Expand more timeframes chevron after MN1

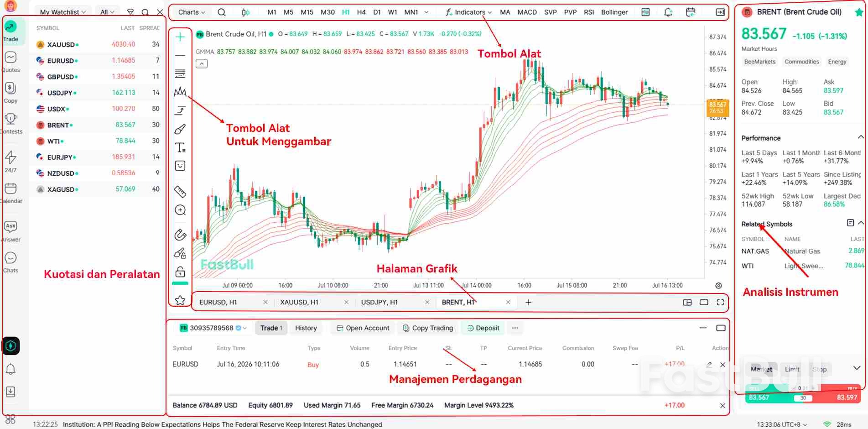[426, 12]
